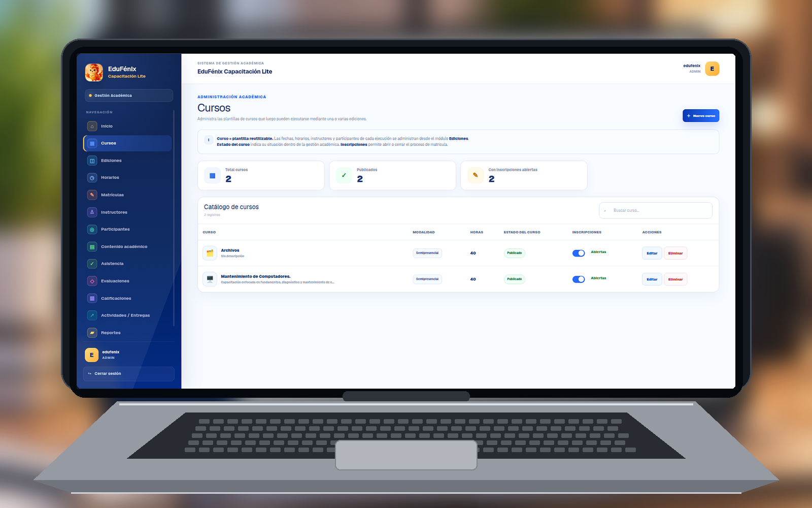Screen dimensions: 812x508
Task: Click the Calificaciones sidebar icon
Action: coord(92,298)
